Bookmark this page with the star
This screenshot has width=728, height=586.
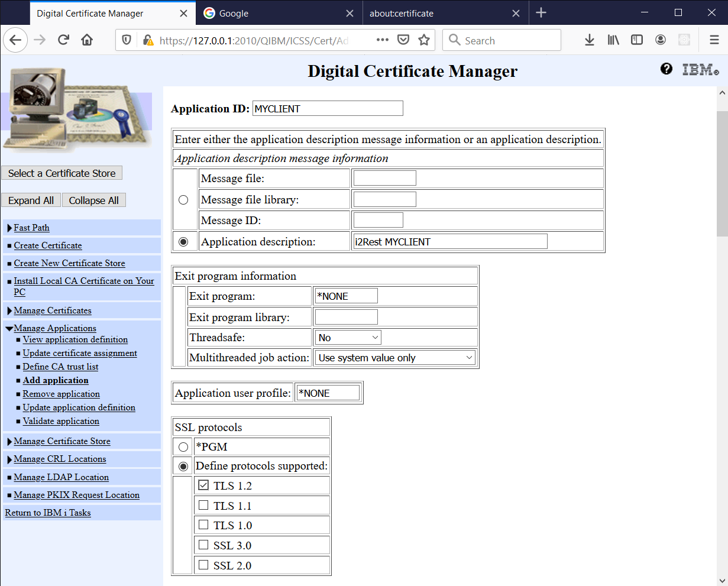(424, 40)
